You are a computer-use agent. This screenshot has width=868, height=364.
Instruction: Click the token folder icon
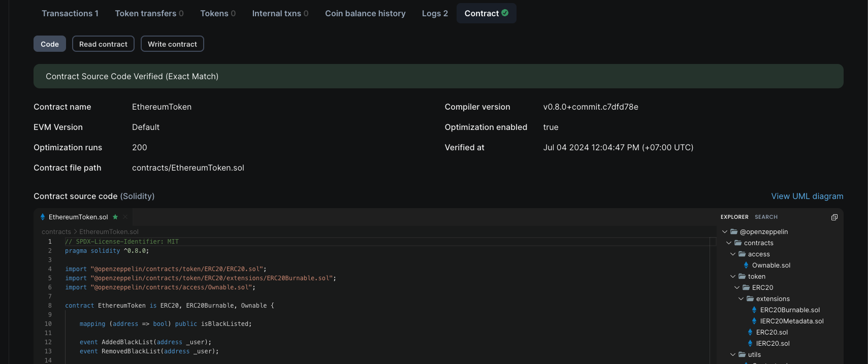742,276
